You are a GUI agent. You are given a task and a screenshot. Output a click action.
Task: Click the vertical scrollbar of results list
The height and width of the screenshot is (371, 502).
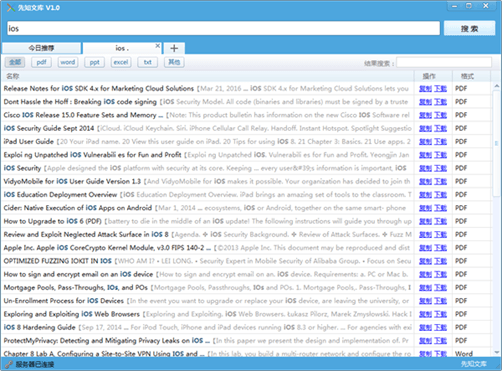tap(496, 219)
